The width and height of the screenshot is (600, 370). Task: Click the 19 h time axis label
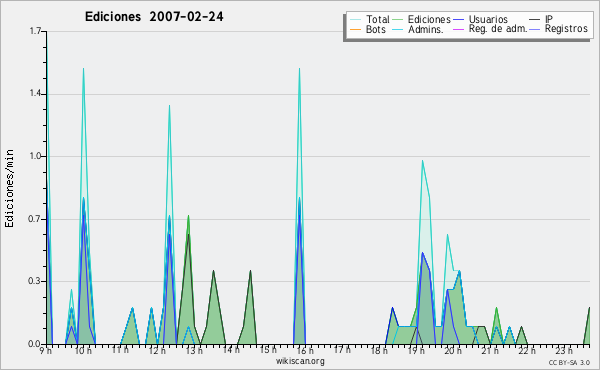pyautogui.click(x=416, y=350)
